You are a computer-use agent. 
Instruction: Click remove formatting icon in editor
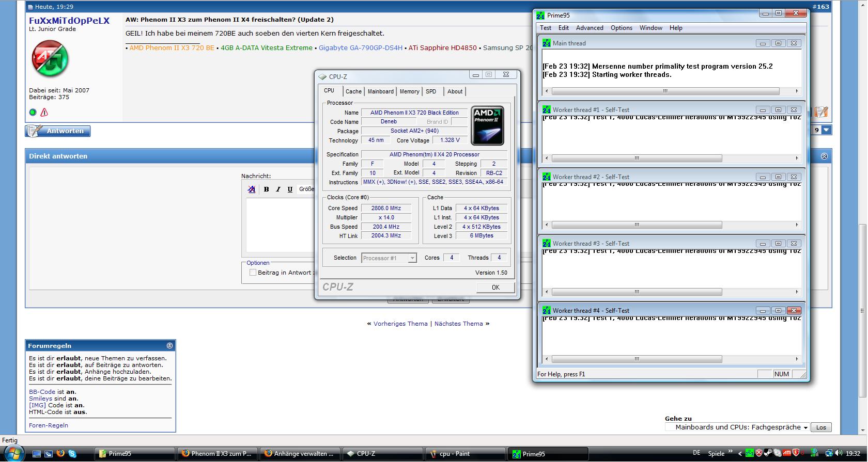click(252, 189)
